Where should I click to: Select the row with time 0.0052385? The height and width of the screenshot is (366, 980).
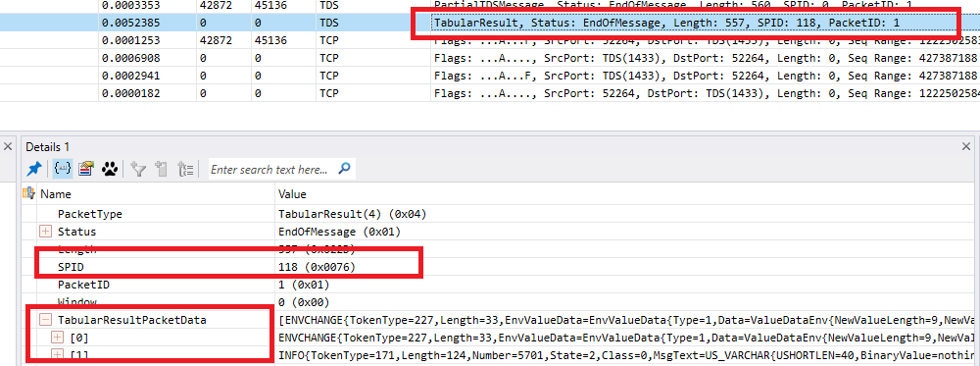(x=490, y=23)
